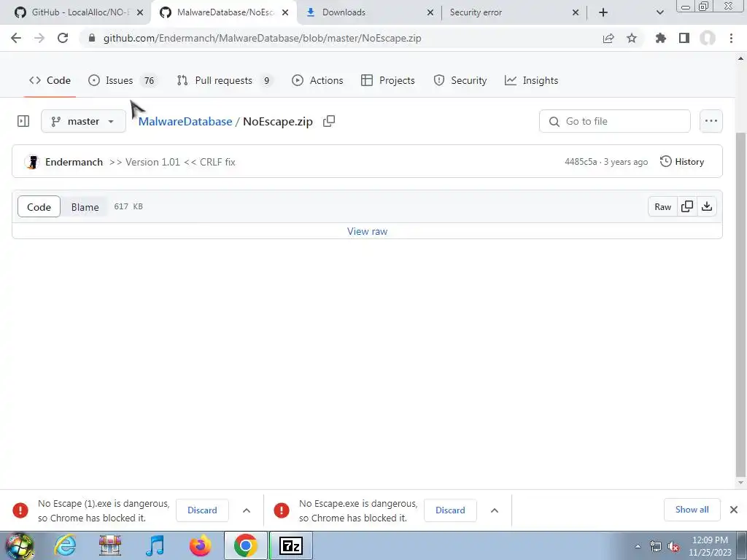Close the Security error tab
Image resolution: width=747 pixels, height=560 pixels.
coord(575,12)
